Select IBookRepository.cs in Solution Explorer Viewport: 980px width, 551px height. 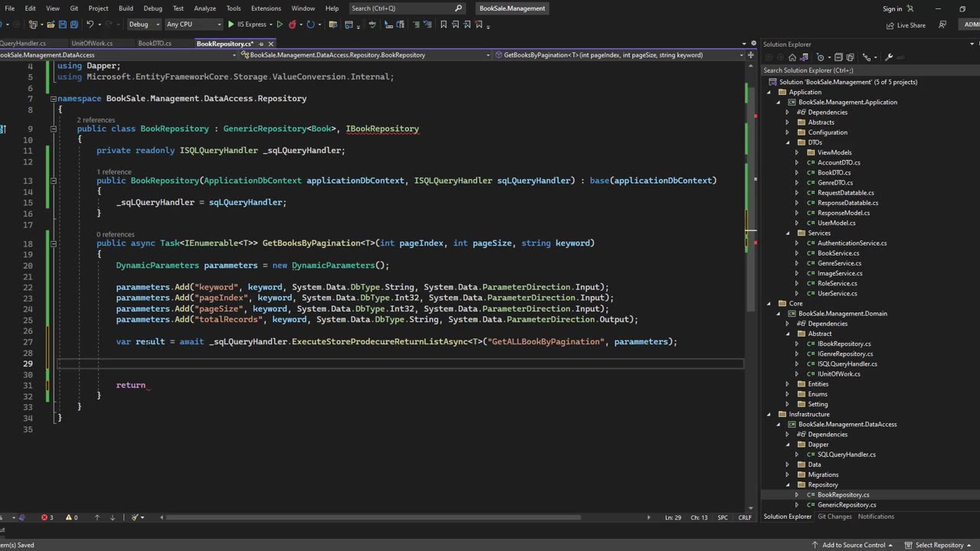pos(844,344)
